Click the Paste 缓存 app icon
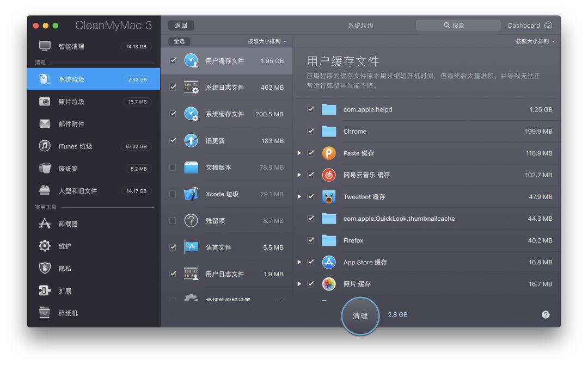The width and height of the screenshot is (588, 366). [329, 153]
